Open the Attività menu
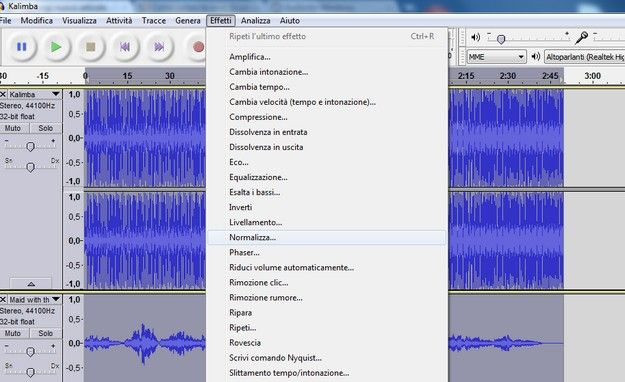 point(119,20)
